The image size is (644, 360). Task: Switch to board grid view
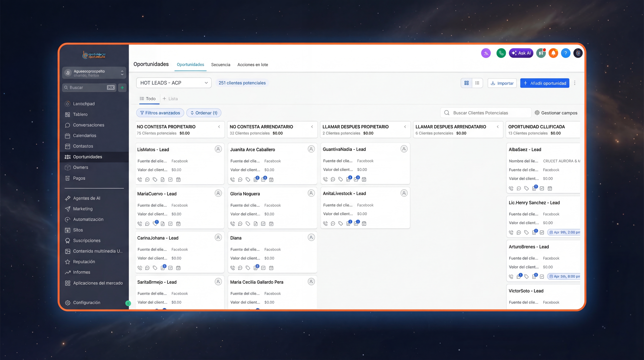[x=466, y=83]
